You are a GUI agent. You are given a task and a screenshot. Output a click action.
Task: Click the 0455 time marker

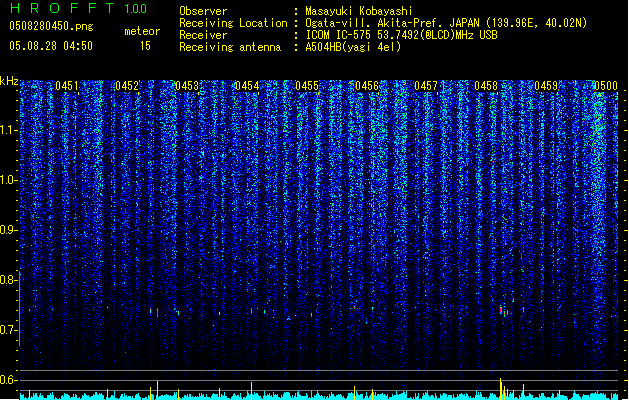(307, 86)
